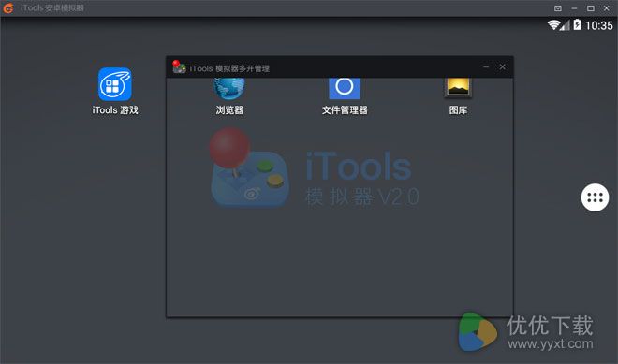Click the iTools 游戏 label text
Image resolution: width=618 pixels, height=364 pixels.
115,109
